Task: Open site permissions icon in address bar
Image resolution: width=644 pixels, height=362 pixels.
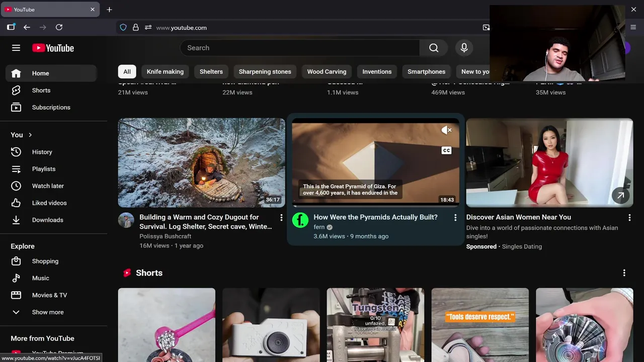Action: point(148,27)
